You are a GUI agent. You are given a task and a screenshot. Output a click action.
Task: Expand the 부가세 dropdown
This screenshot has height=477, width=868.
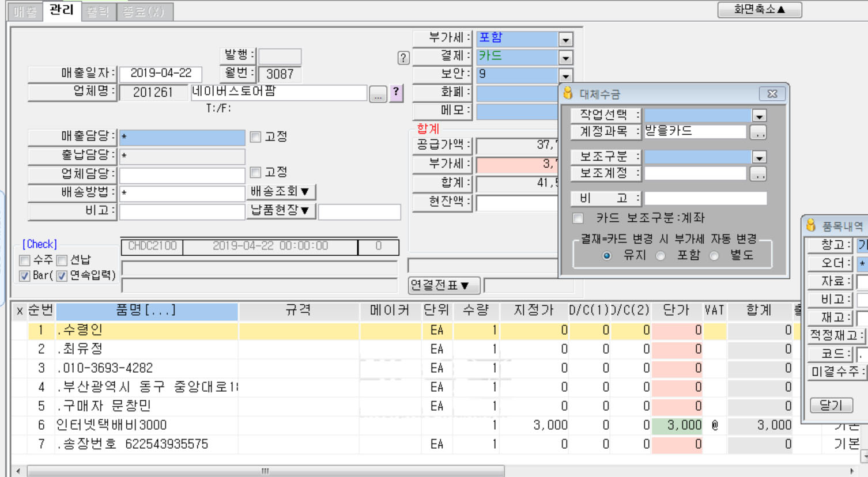(565, 40)
